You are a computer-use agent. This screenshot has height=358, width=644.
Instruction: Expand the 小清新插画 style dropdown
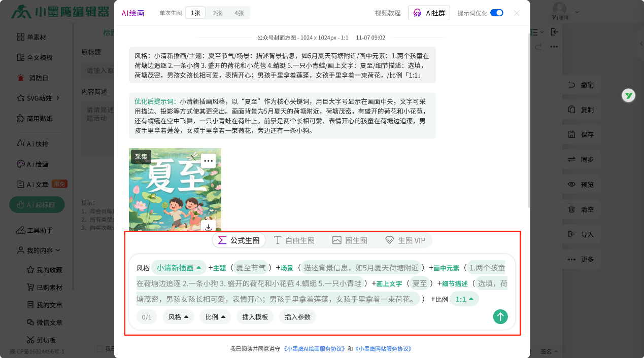(179, 268)
